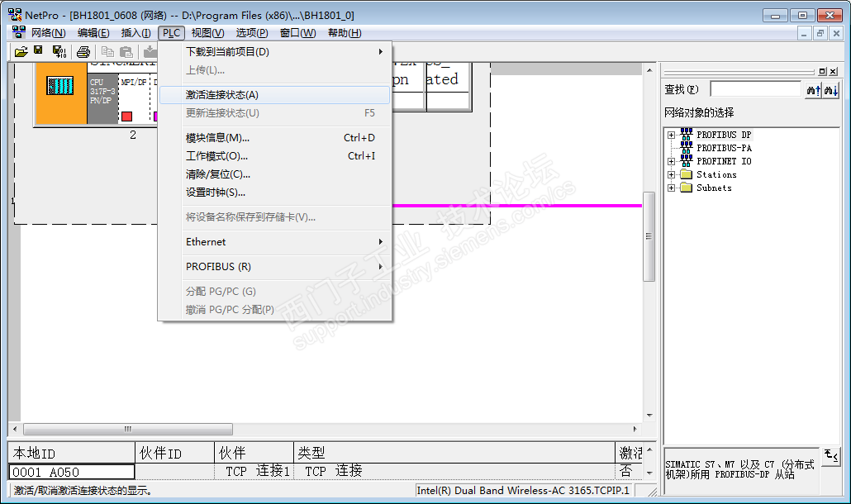851x504 pixels.
Task: Click the Open folder toolbar icon
Action: (x=21, y=51)
